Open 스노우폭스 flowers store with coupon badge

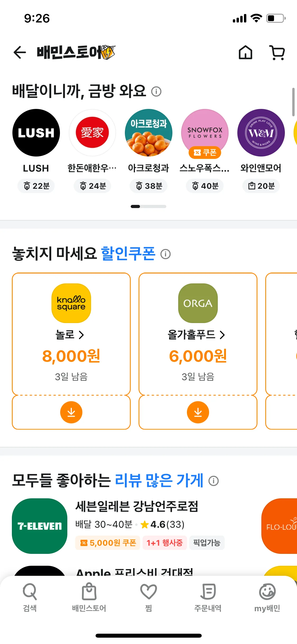tap(205, 133)
